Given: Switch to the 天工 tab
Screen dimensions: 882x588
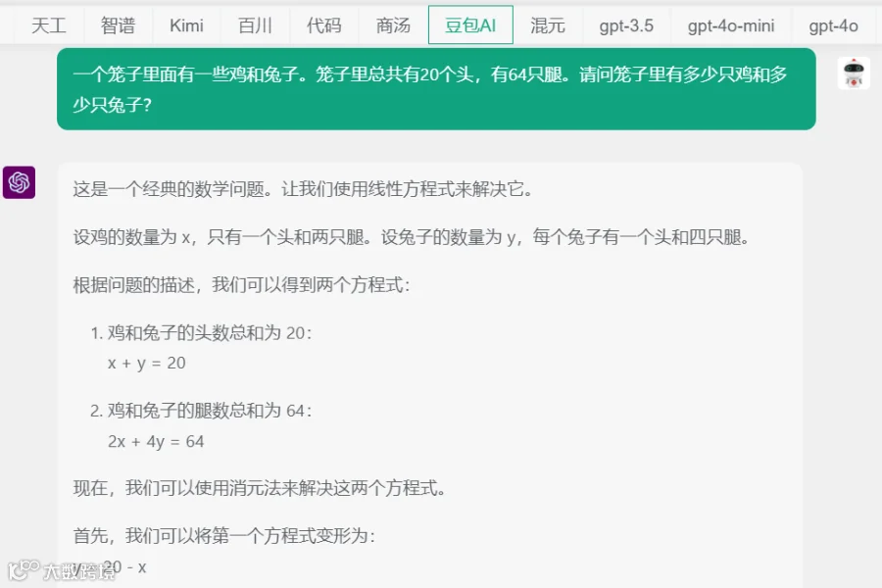Looking at the screenshot, I should (x=49, y=25).
